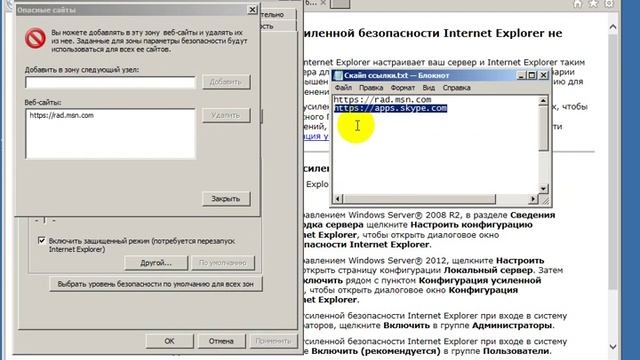Click the red prohibited-zone icon in the dialog
Image resolution: width=640 pixels, height=360 pixels.
35,38
